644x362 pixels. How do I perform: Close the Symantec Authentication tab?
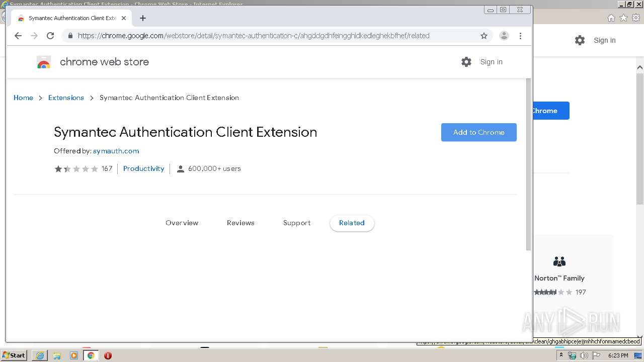(x=124, y=18)
